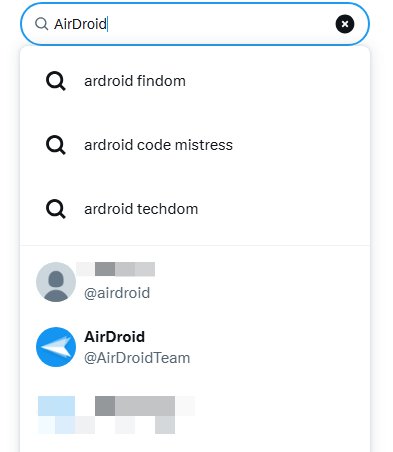393x452 pixels.
Task: Open the @airdroid handle result
Action: pyautogui.click(x=117, y=293)
